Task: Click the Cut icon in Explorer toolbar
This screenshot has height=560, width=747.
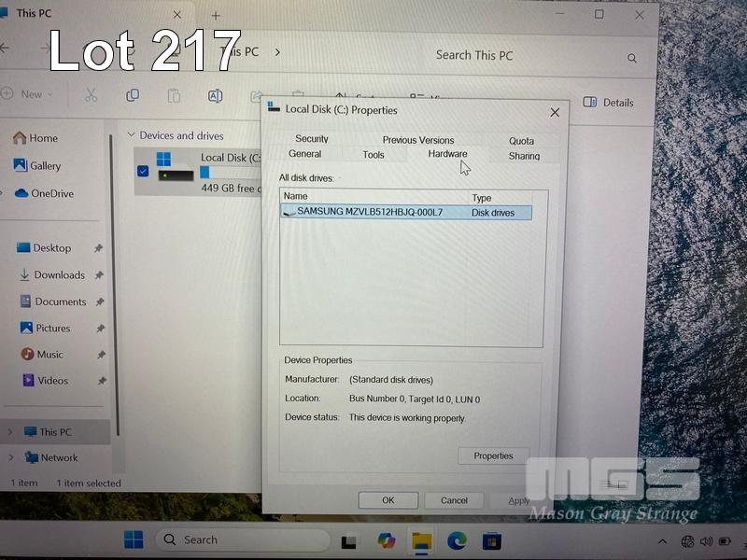Action: (x=91, y=95)
